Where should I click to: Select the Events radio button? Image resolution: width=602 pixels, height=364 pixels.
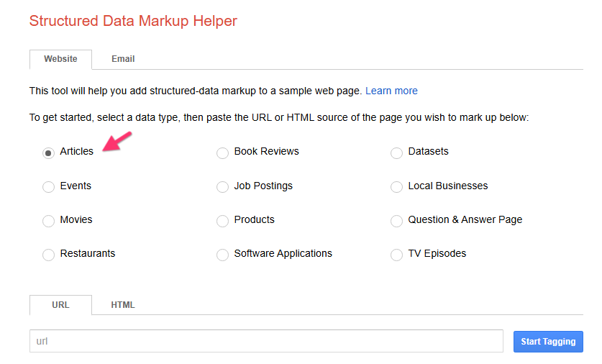(48, 187)
